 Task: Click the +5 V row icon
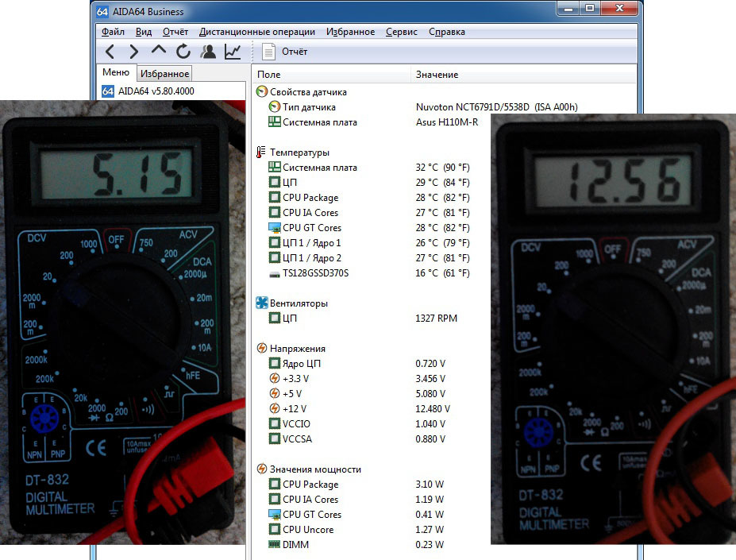pos(275,393)
